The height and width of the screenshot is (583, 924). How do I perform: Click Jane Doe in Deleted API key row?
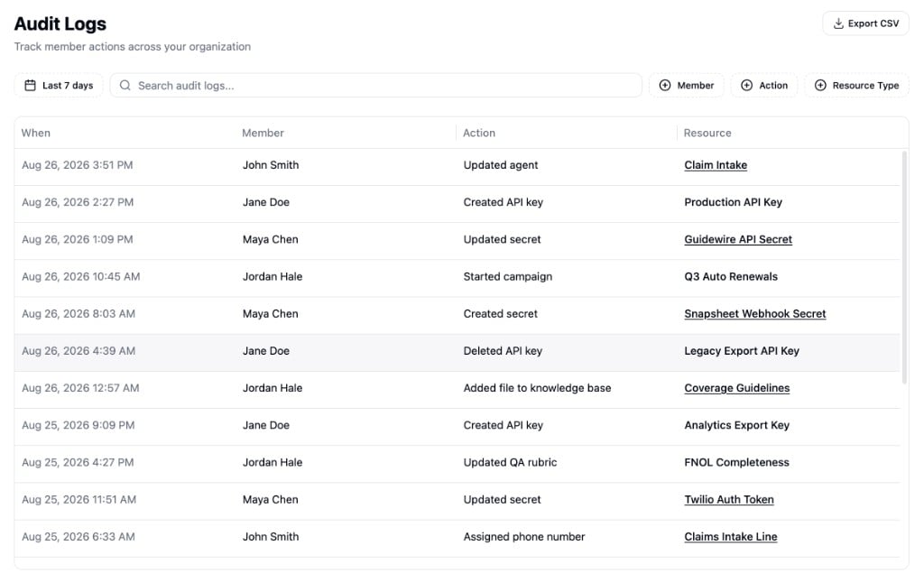[266, 351]
